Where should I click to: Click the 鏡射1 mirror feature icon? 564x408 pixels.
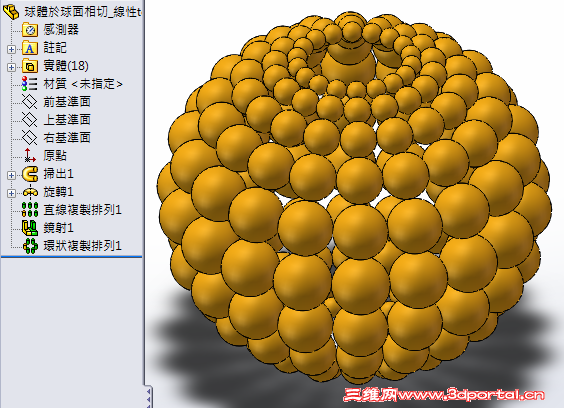click(30, 228)
